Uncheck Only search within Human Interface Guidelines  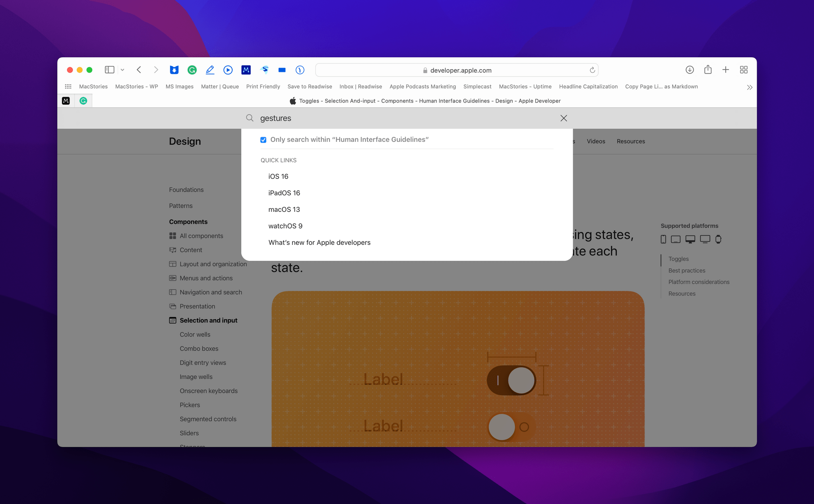click(263, 140)
